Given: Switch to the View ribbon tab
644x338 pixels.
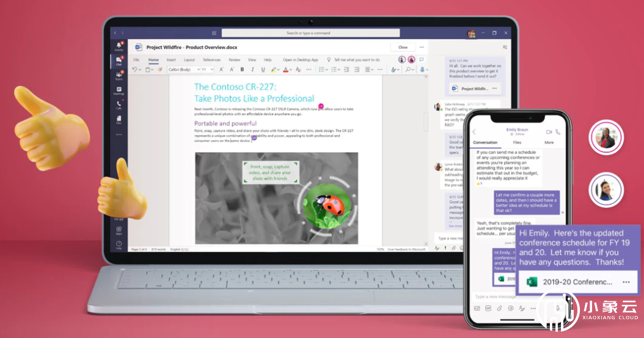Looking at the screenshot, I should click(x=252, y=59).
